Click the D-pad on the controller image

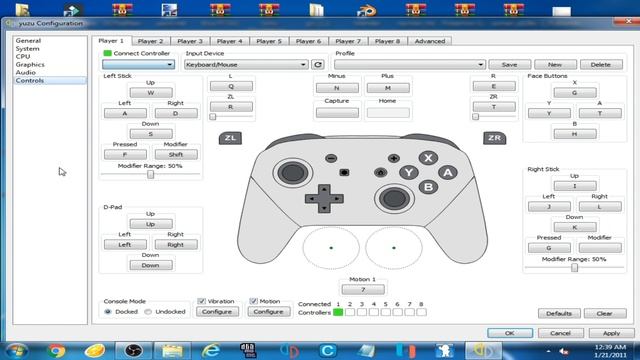324,199
